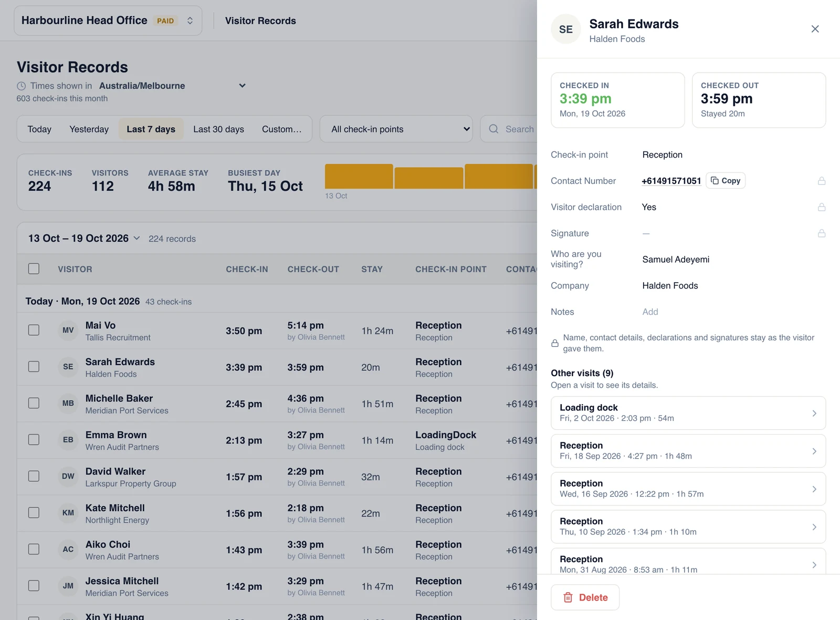
Task: Click the AC avatar for Aiko Choi
Action: [68, 550]
